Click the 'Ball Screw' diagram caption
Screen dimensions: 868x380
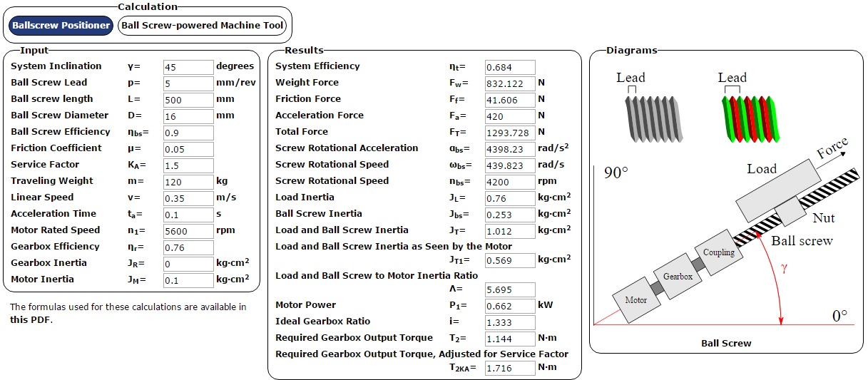(x=726, y=344)
